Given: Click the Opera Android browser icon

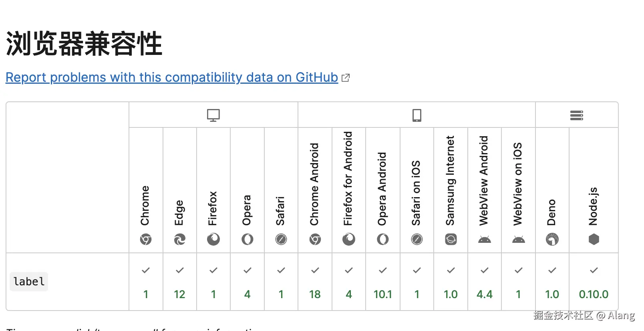Looking at the screenshot, I should 383,240.
